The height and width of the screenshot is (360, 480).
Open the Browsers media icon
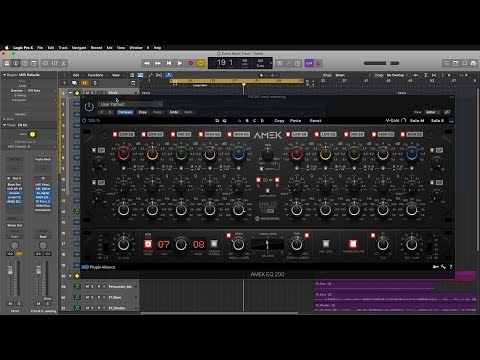473,63
